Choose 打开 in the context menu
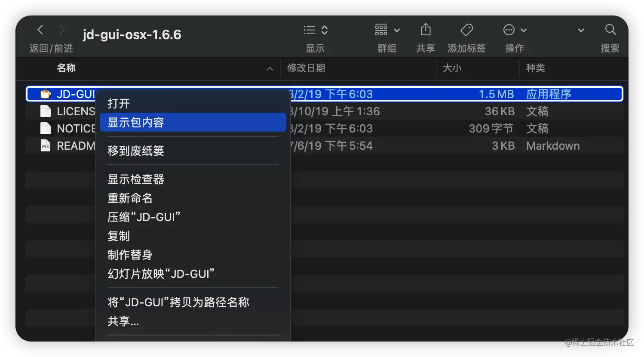This screenshot has height=357, width=644. tap(119, 104)
